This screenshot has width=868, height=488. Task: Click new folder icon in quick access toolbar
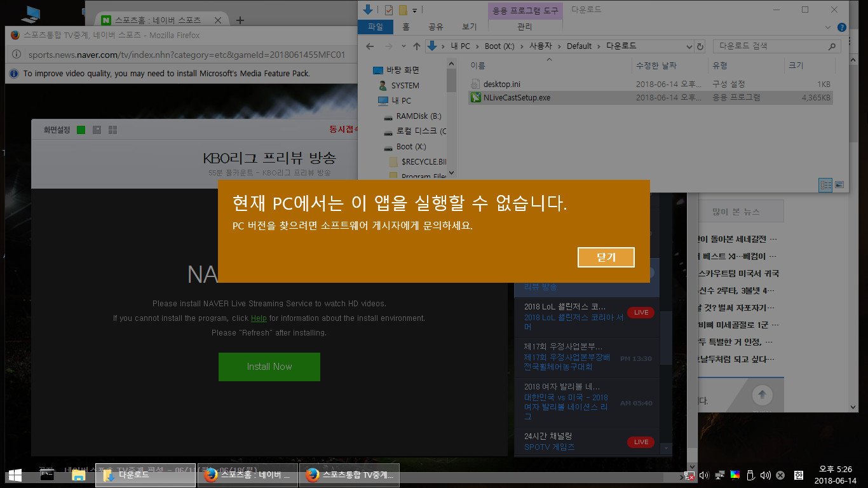coord(402,10)
